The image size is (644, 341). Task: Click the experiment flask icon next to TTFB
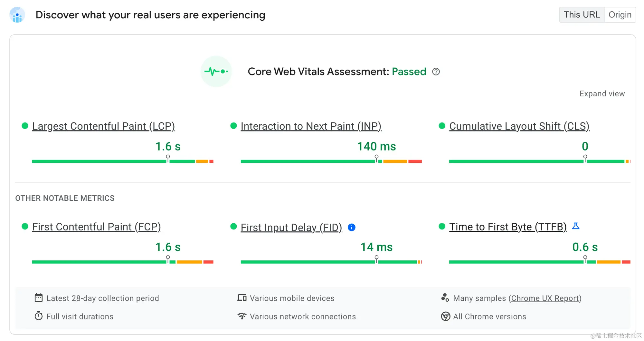pyautogui.click(x=576, y=226)
